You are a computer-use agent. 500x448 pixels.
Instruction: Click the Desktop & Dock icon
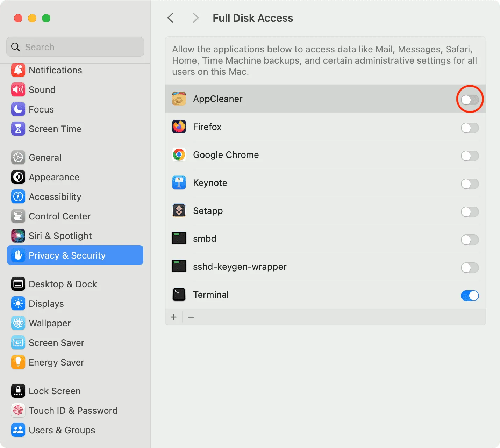(18, 284)
